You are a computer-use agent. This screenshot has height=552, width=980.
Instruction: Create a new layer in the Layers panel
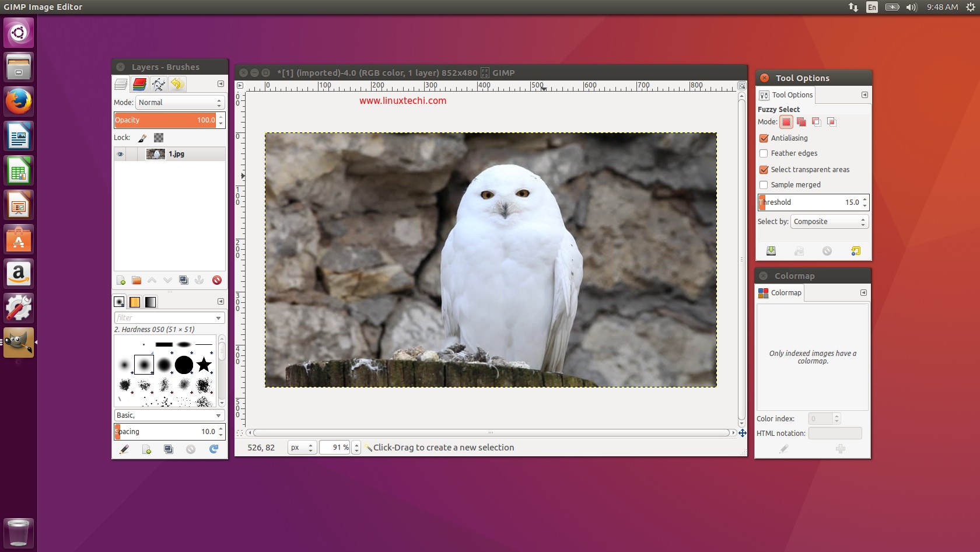[x=121, y=280]
